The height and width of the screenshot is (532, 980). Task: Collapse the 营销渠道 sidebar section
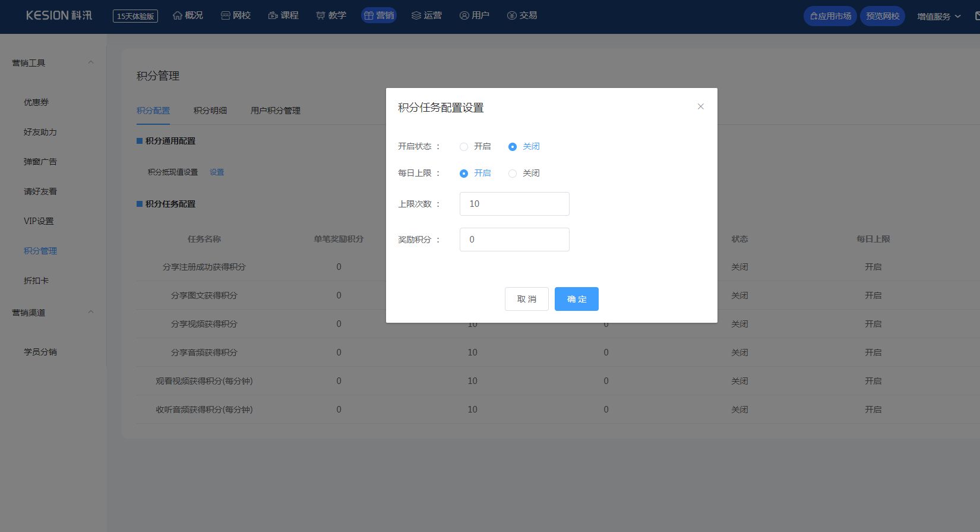(91, 312)
